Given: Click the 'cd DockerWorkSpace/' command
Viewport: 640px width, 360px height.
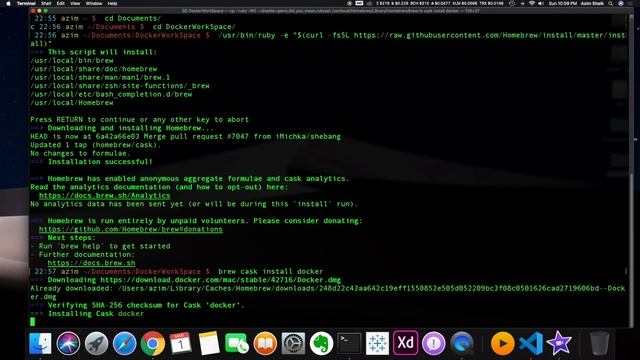Looking at the screenshot, I should click(194, 27).
